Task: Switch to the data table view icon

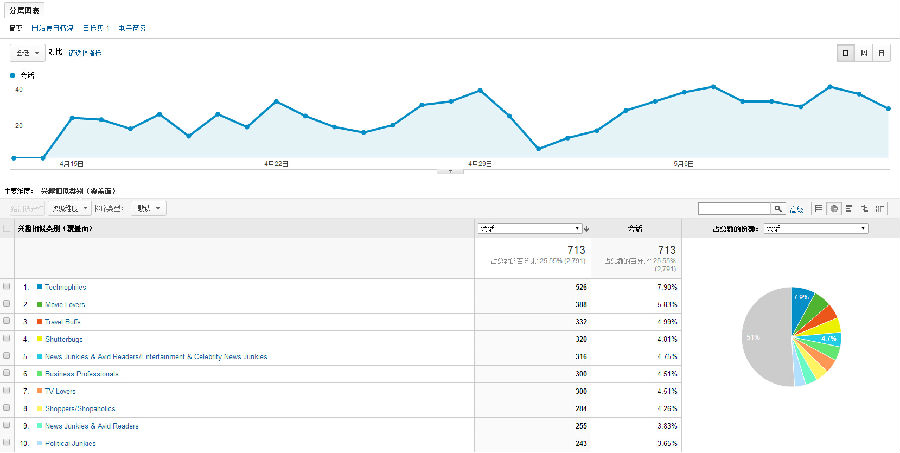Action: [x=819, y=209]
